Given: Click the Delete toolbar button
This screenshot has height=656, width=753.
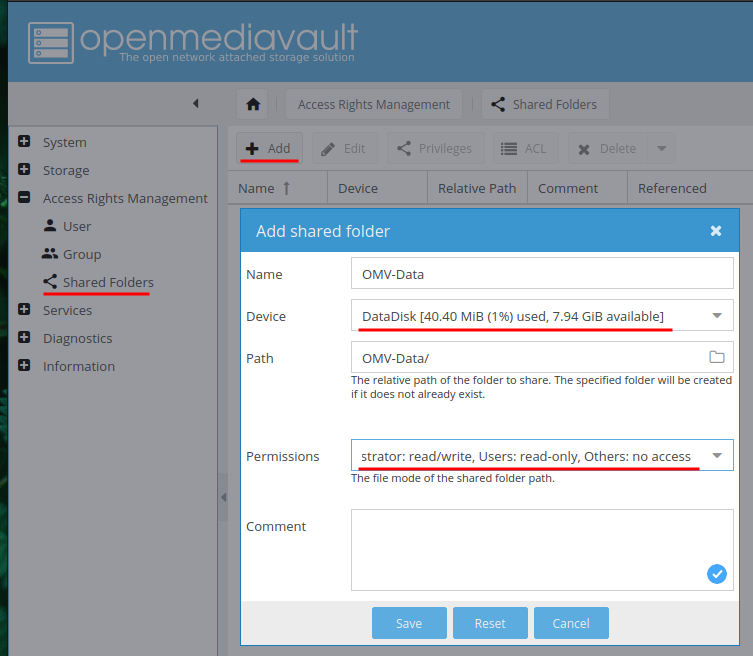Looking at the screenshot, I should (608, 148).
